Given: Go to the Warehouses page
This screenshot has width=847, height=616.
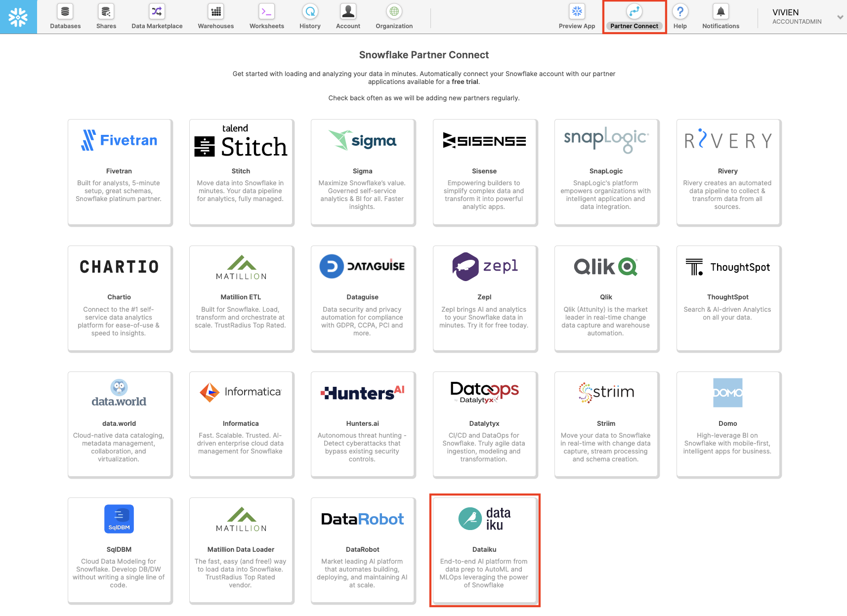Looking at the screenshot, I should [215, 17].
